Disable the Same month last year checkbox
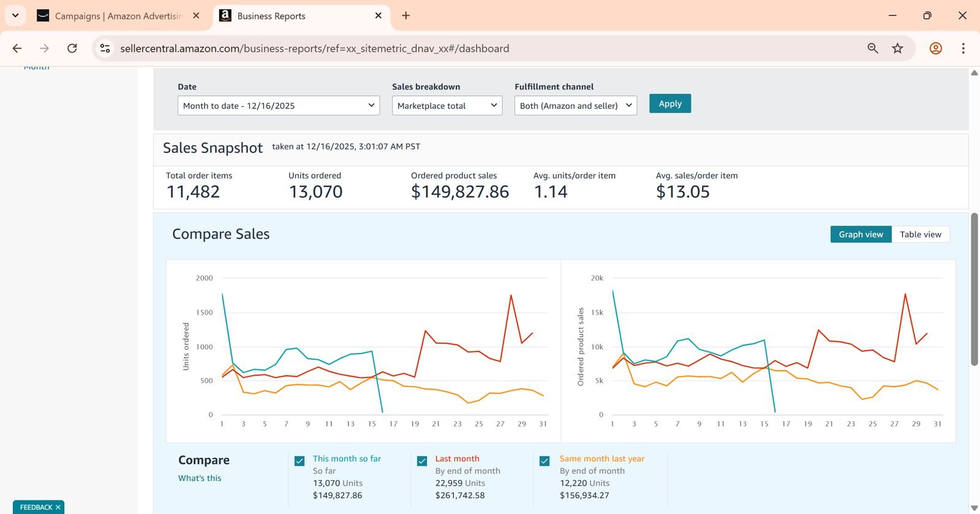 click(545, 461)
